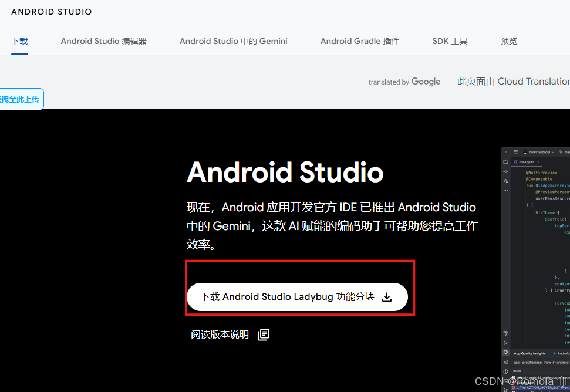Click the large Android Studio heading

(x=285, y=172)
